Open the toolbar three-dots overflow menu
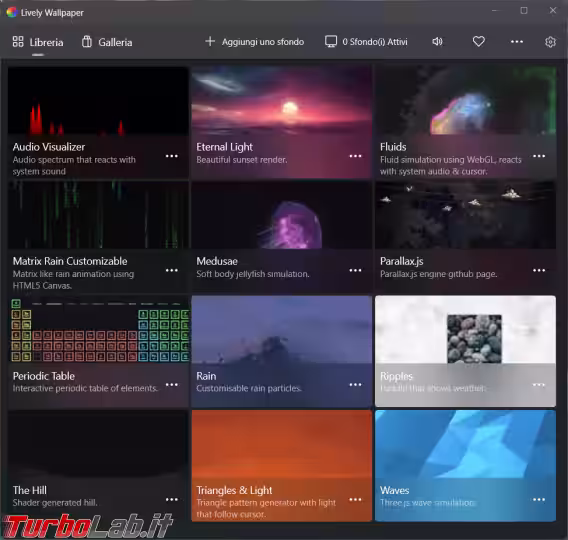Viewport: 568px width, 540px height. pos(517,42)
